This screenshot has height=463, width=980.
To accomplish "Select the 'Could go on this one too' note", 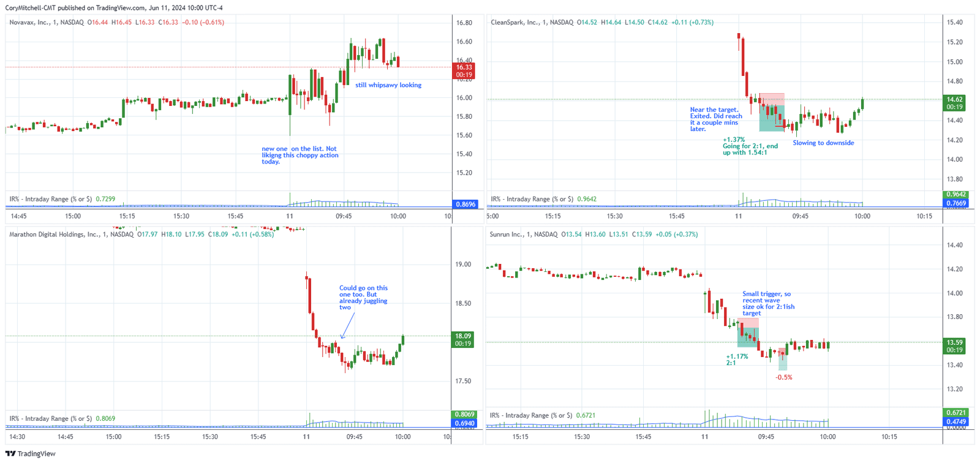I will (x=363, y=298).
